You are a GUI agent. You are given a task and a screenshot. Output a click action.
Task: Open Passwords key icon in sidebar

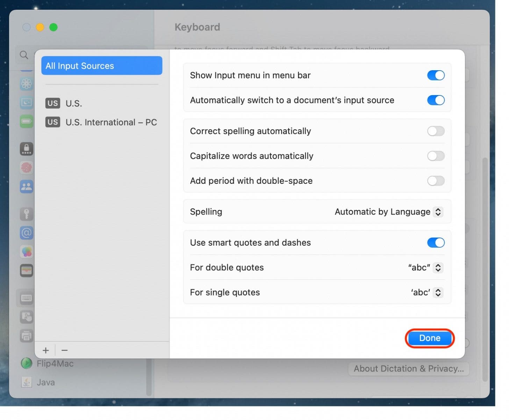(27, 214)
